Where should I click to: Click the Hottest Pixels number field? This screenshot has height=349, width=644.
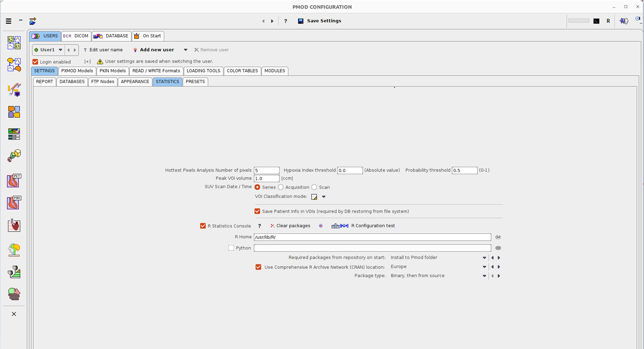coord(266,170)
